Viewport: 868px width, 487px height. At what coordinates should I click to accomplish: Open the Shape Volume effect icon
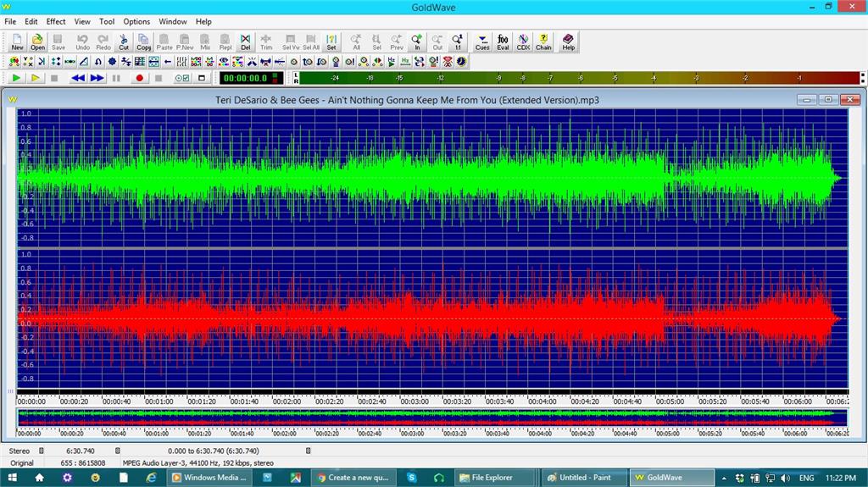pyautogui.click(x=363, y=62)
